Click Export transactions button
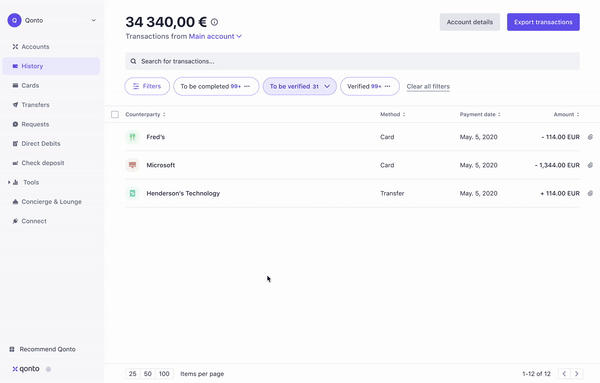The height and width of the screenshot is (383, 600). (543, 22)
